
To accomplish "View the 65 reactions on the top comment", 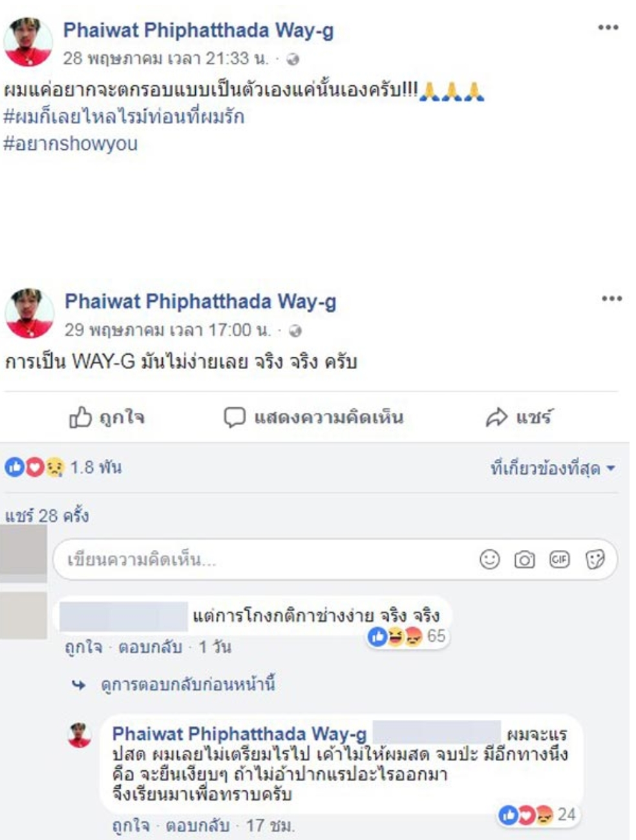I will (407, 636).
